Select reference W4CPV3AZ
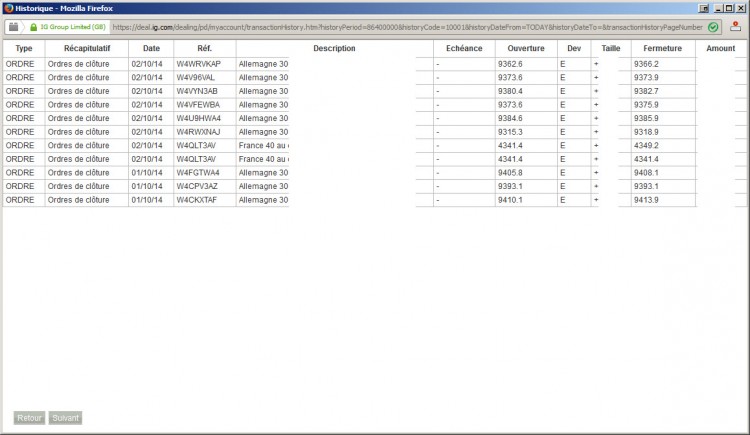 click(197, 186)
